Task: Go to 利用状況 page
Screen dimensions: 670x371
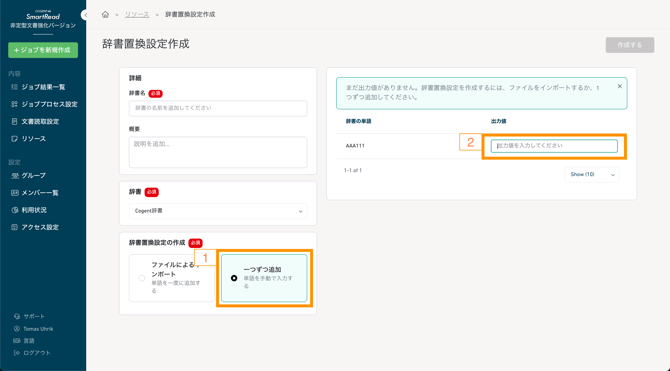Action: tap(34, 210)
